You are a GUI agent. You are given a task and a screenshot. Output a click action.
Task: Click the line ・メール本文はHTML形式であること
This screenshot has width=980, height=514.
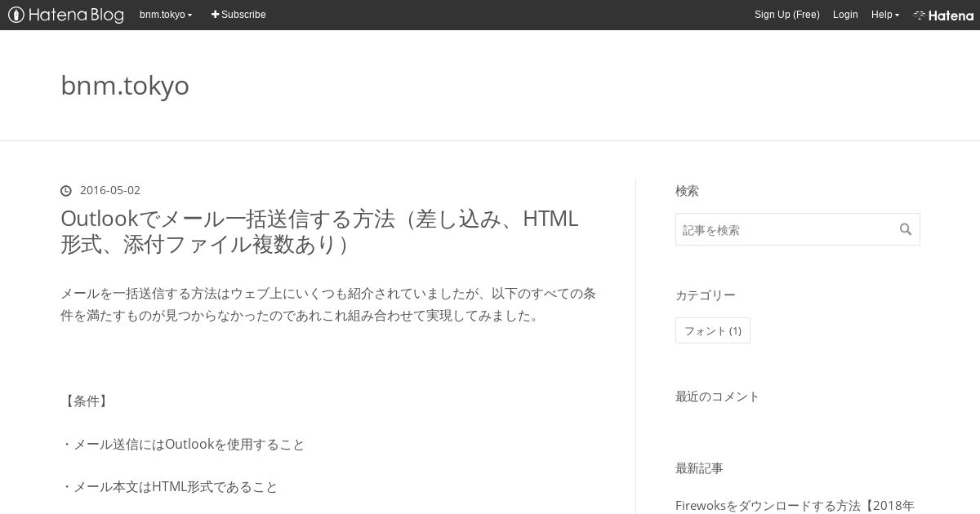coord(170,487)
